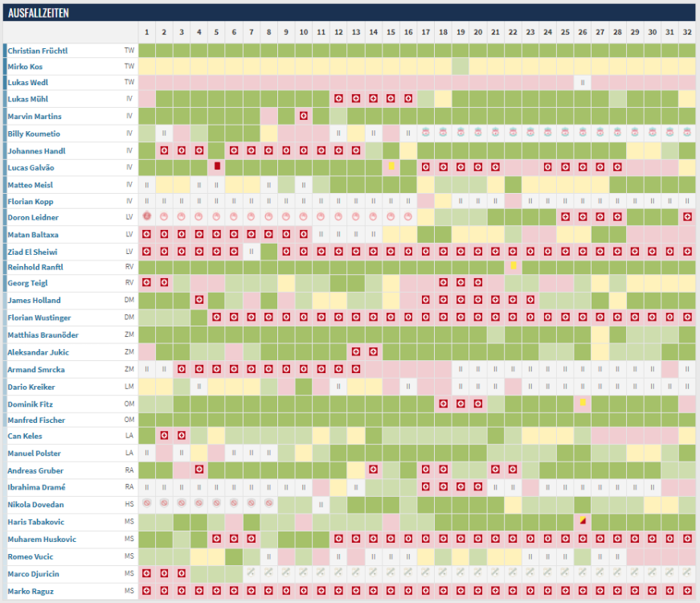Image resolution: width=700 pixels, height=603 pixels.
Task: Click the red card icon in Lucas Galvão's row
Action: 216,166
